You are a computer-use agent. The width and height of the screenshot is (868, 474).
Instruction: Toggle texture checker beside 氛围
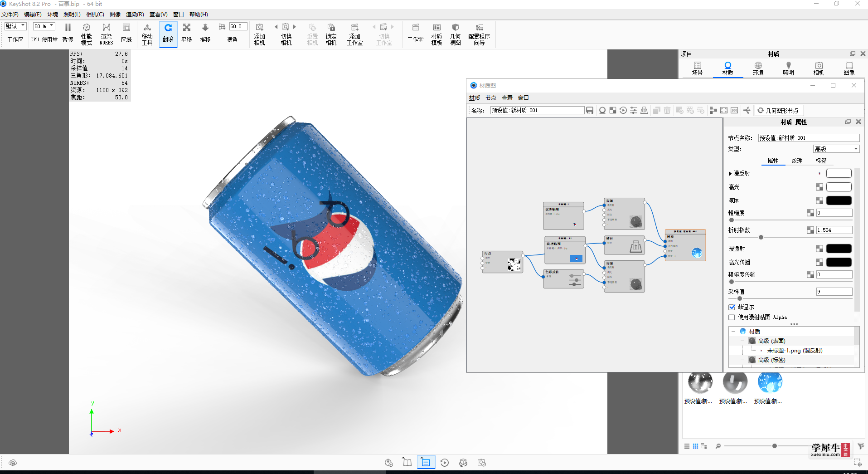(820, 200)
